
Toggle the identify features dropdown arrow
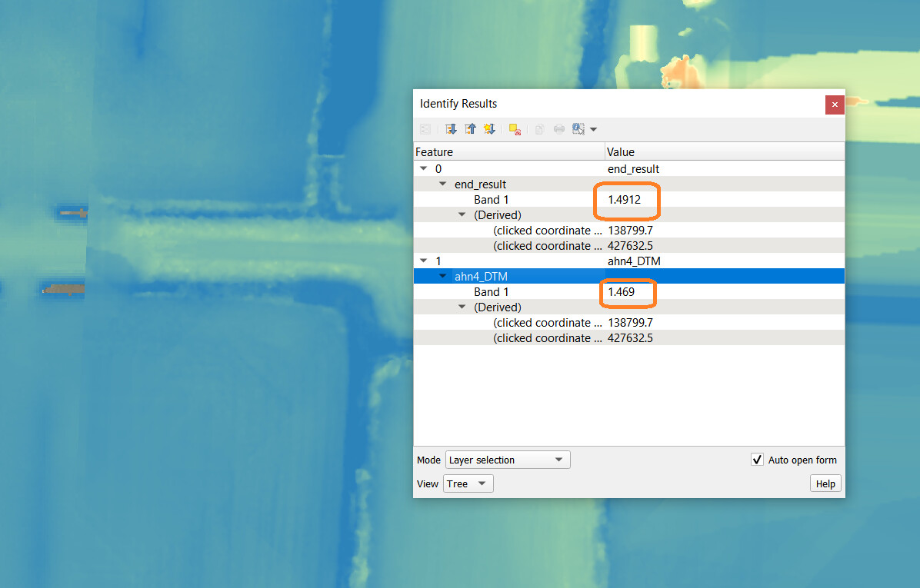click(593, 129)
